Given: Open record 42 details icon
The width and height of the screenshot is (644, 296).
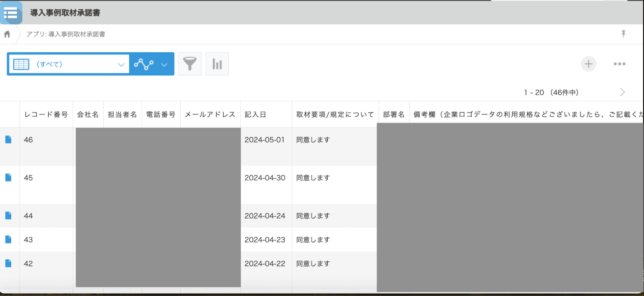Looking at the screenshot, I should tap(8, 263).
